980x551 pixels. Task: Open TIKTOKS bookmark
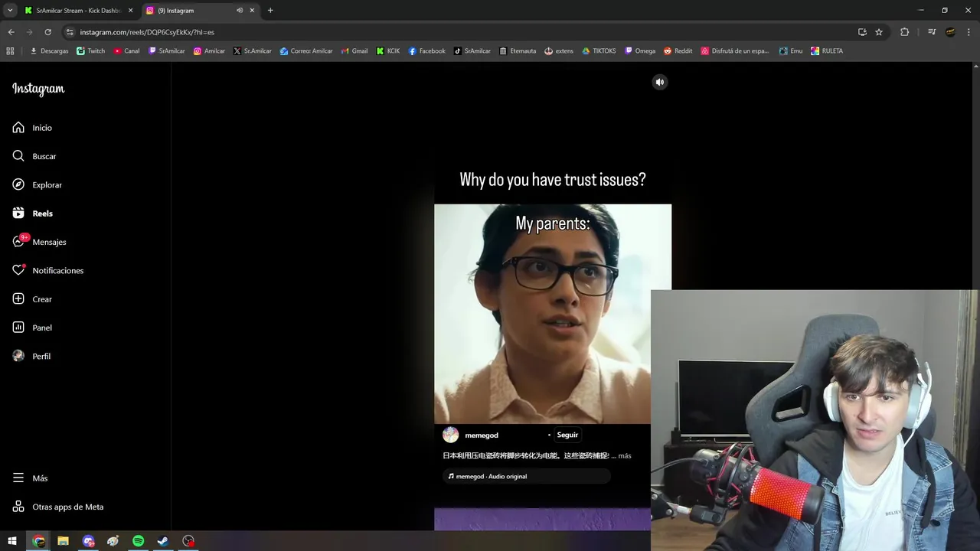(x=599, y=51)
